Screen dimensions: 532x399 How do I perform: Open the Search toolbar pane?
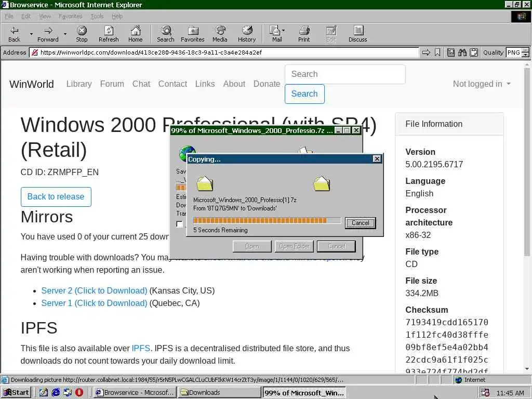pos(166,34)
